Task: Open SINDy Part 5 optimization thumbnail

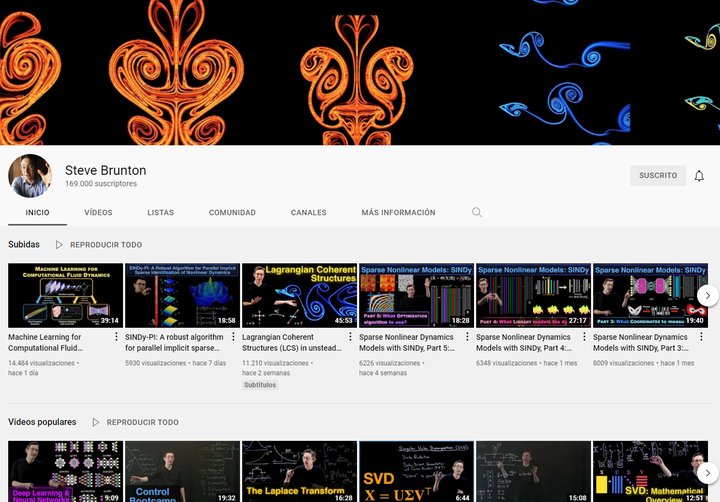Action: 416,295
